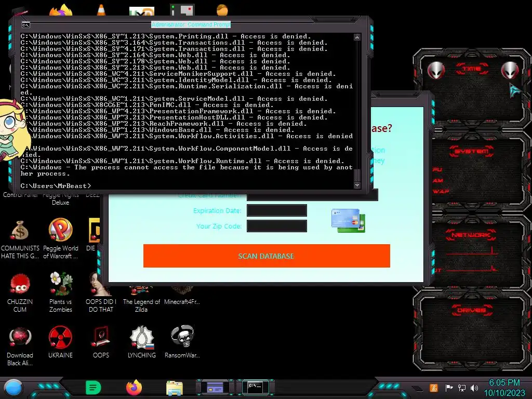This screenshot has height=399, width=532.
Task: Focus the Your Zip Code input field
Action: (x=277, y=226)
